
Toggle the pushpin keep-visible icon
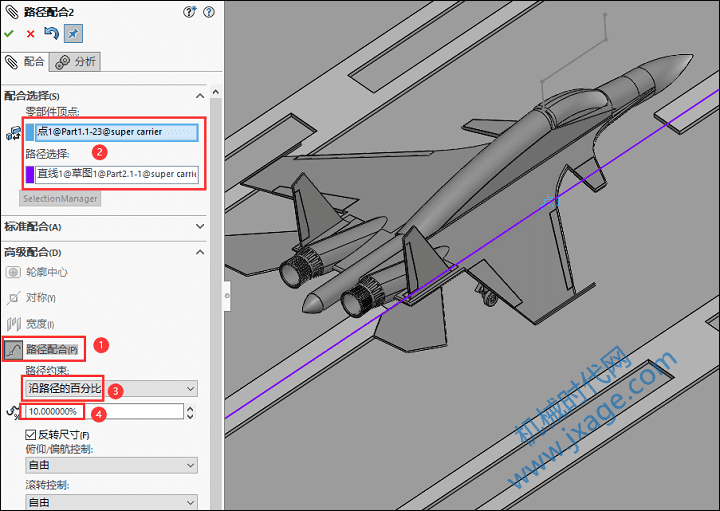(73, 34)
